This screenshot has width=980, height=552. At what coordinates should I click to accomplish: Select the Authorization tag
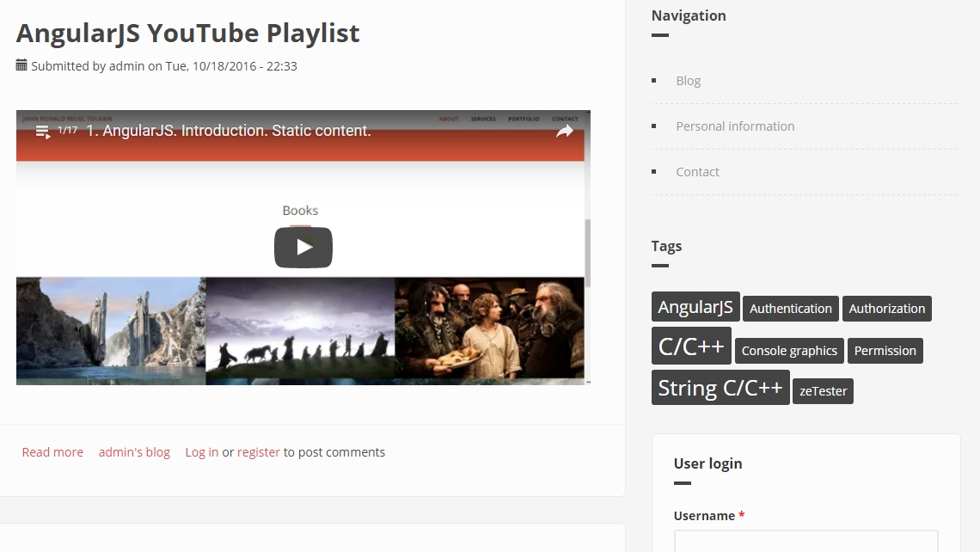pyautogui.click(x=887, y=309)
